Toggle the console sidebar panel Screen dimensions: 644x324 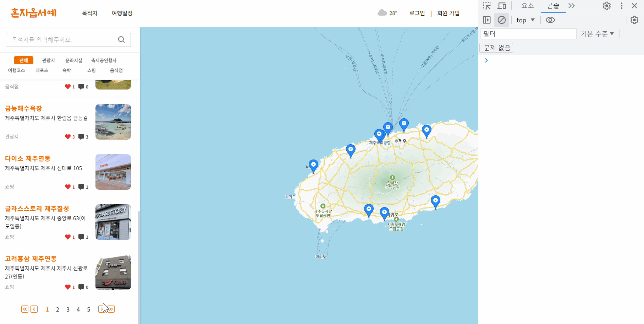tap(487, 20)
